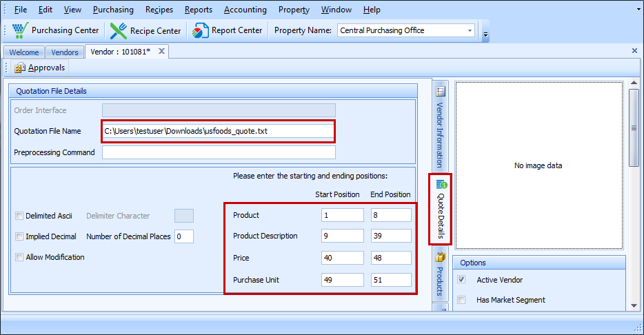Click the Recipe Center fork and knife icon

click(119, 30)
